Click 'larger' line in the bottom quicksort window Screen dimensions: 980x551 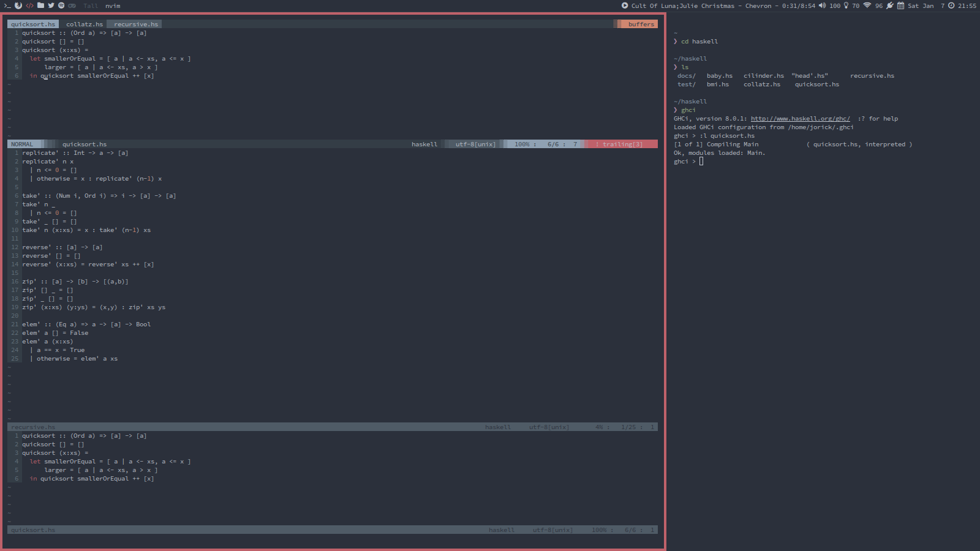pyautogui.click(x=101, y=470)
